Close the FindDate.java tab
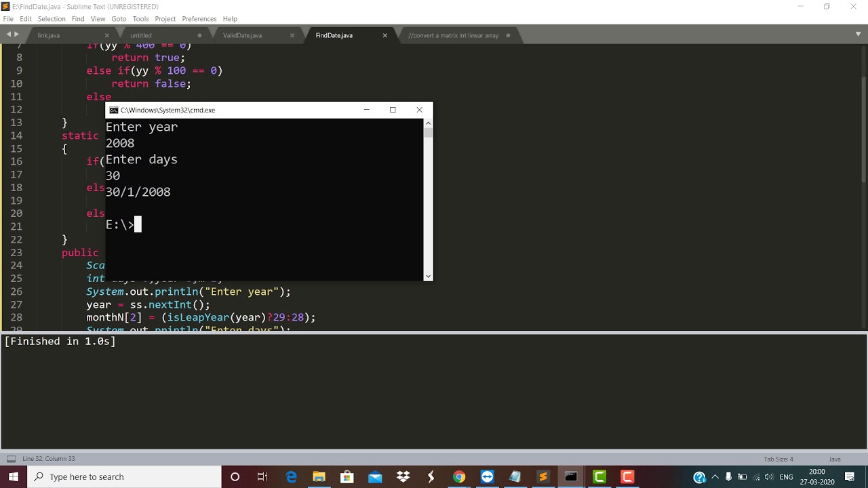Screen dimensions: 868x488 [x=384, y=35]
